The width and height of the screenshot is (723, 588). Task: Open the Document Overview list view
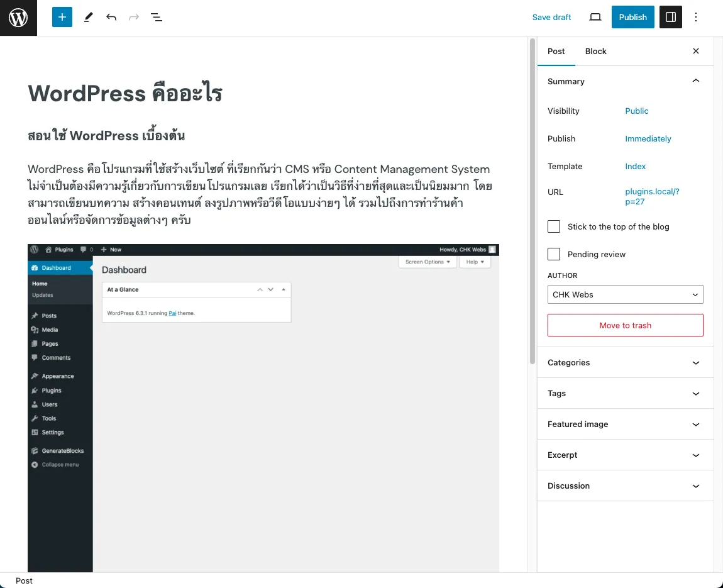(x=157, y=17)
